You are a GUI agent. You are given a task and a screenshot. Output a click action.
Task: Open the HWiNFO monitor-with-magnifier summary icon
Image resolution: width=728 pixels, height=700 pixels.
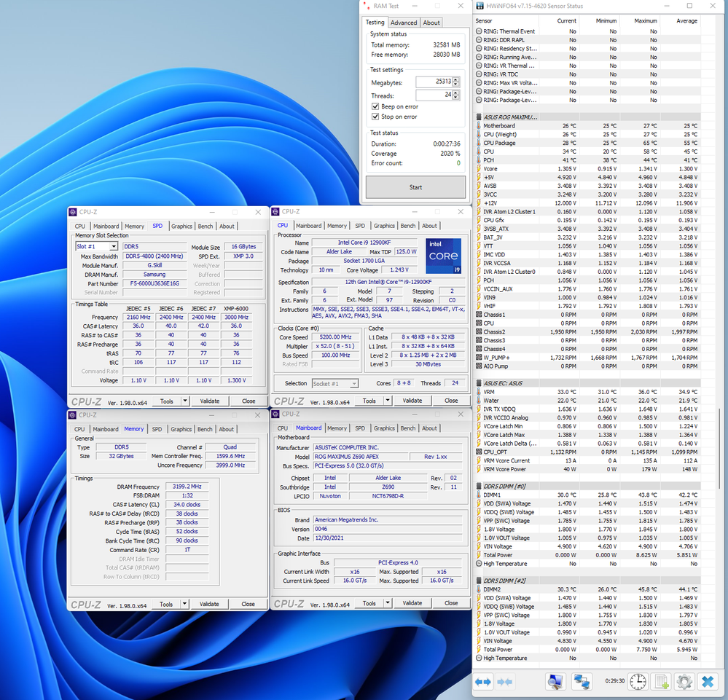pos(555,682)
